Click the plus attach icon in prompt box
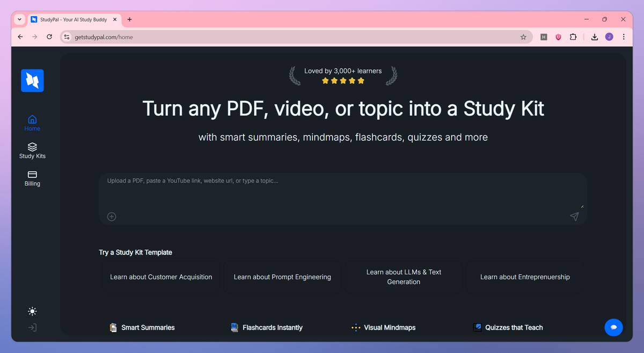Image resolution: width=644 pixels, height=353 pixels. pyautogui.click(x=112, y=217)
